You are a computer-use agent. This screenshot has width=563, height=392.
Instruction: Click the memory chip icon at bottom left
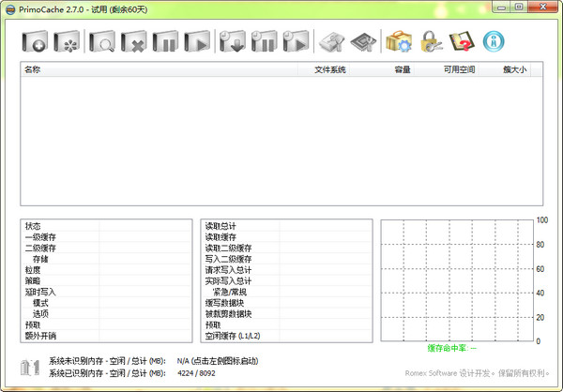(30, 367)
